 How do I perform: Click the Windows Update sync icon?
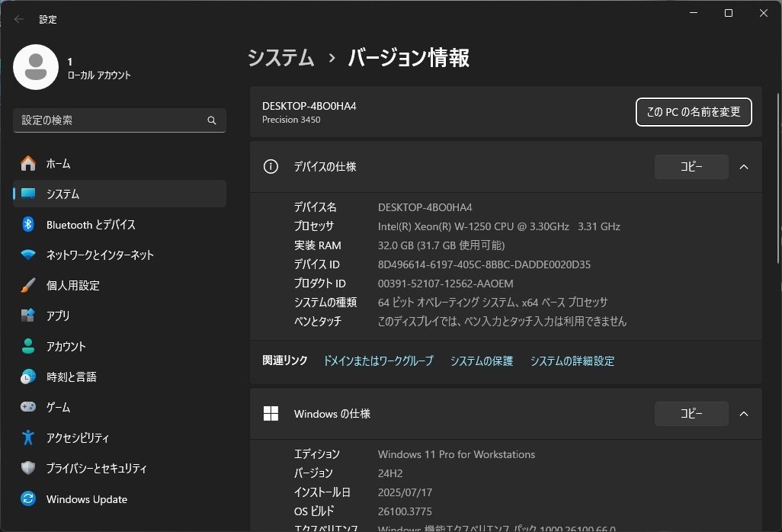28,498
